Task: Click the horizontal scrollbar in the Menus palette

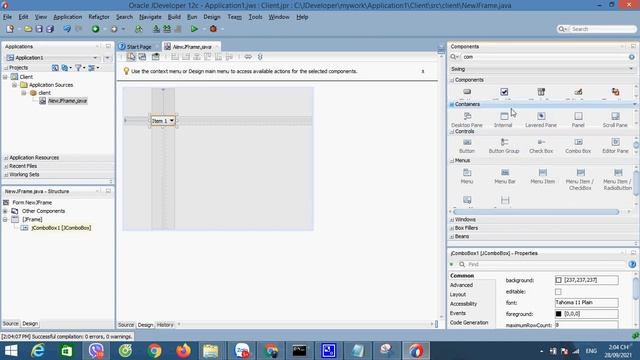Action: coord(536,212)
